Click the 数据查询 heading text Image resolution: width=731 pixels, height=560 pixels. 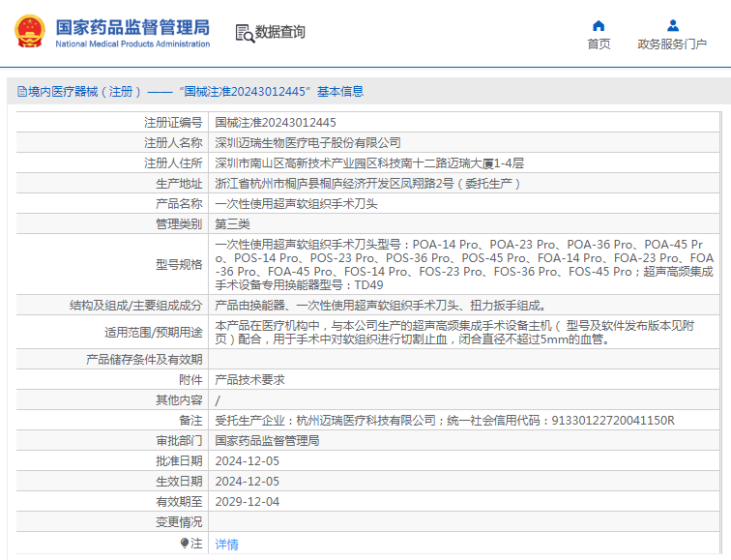pos(279,33)
